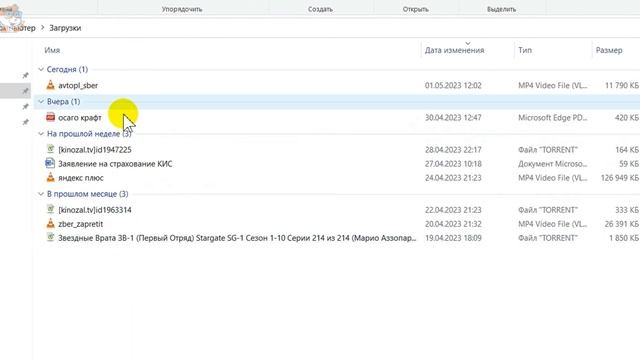
Task: Select Заявление на страхование КИС document
Action: (x=115, y=164)
